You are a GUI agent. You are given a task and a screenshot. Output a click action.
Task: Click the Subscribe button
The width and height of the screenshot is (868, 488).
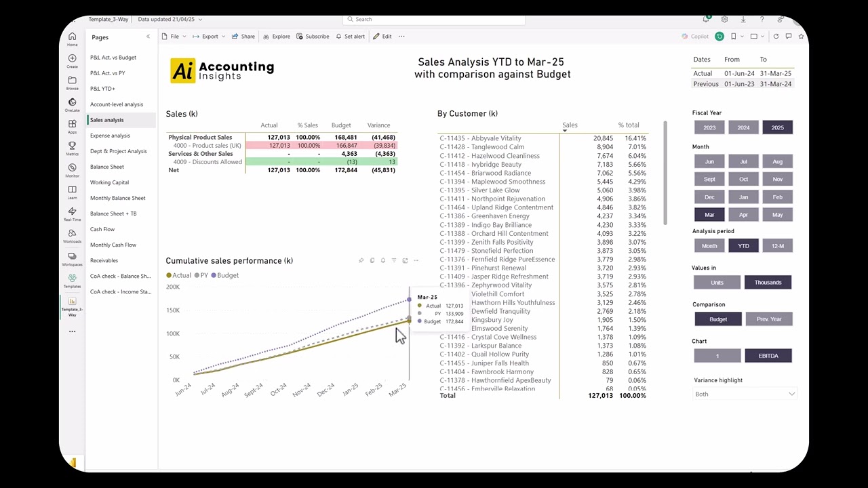[x=313, y=37]
